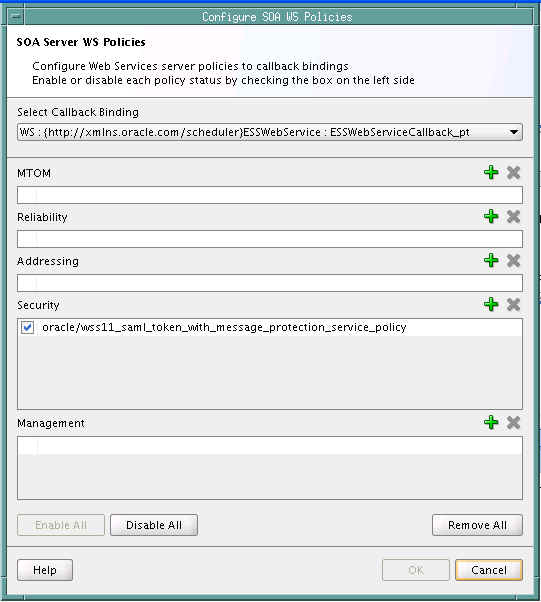
Task: Click the empty Reliability policy list
Action: [270, 239]
